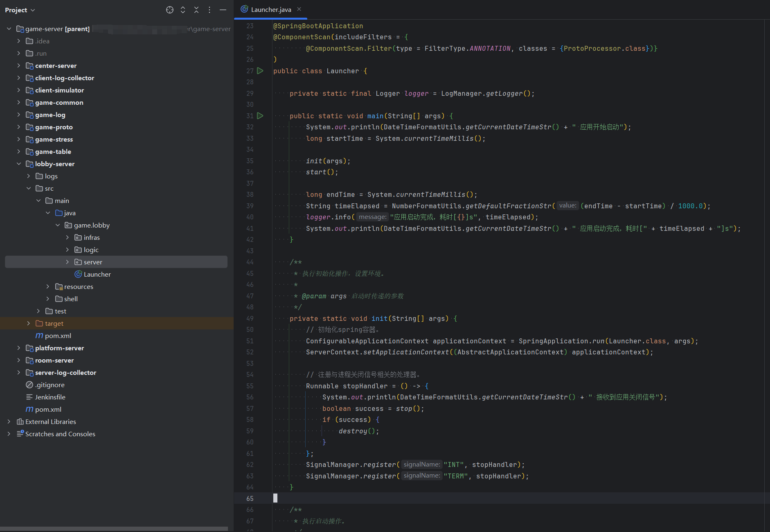Click the Maven icon of lobby-server pom.xml

(39, 336)
